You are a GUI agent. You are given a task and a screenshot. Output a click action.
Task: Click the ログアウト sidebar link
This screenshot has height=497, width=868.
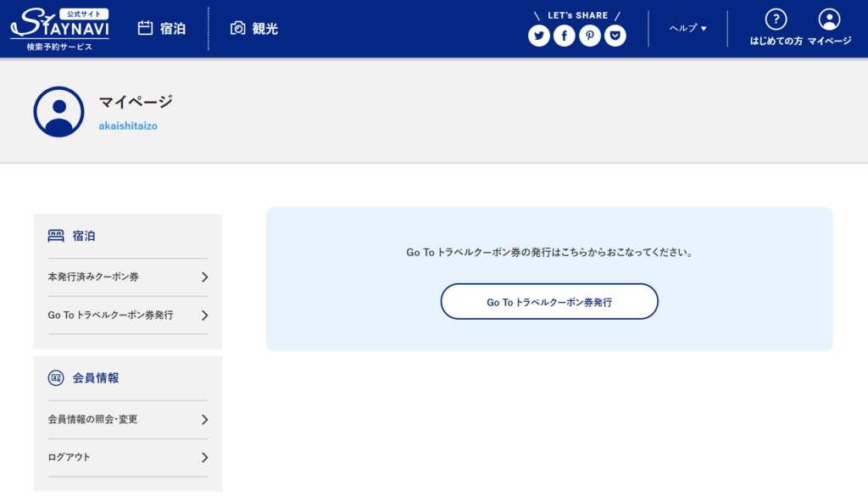70,458
